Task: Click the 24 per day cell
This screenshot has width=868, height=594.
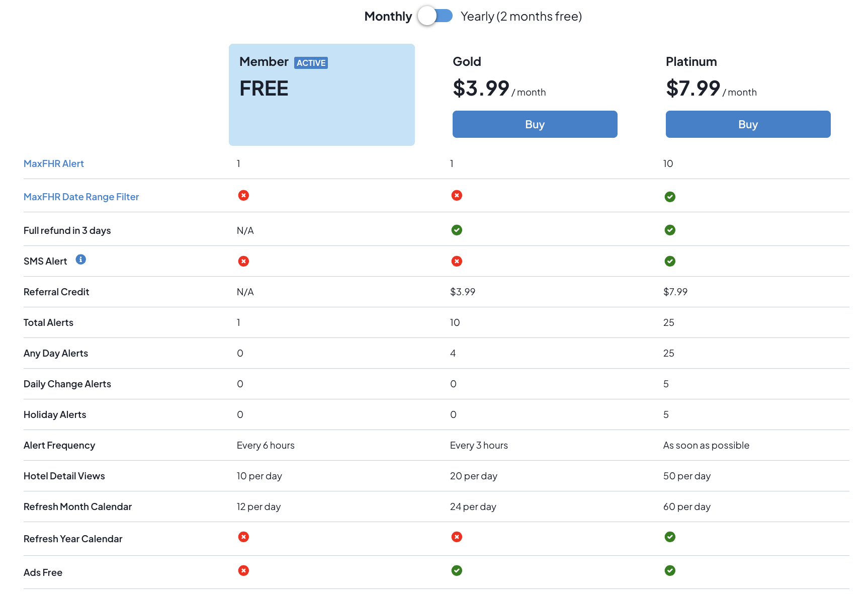Action: coord(473,506)
